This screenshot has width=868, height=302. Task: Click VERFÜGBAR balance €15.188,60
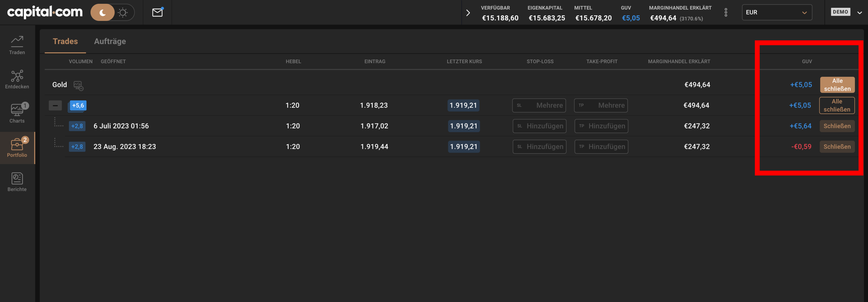tap(500, 18)
